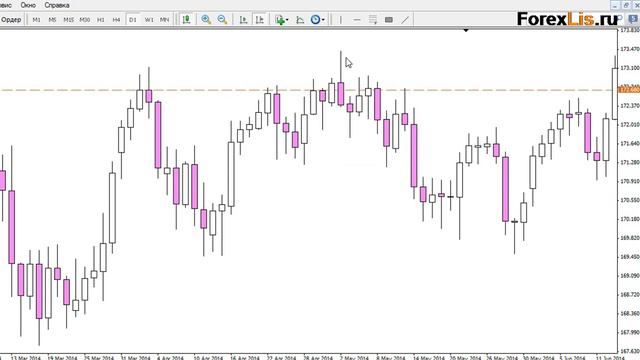The width and height of the screenshot is (640, 360).
Task: Click the green candlestick chart icon
Action: pos(187,20)
